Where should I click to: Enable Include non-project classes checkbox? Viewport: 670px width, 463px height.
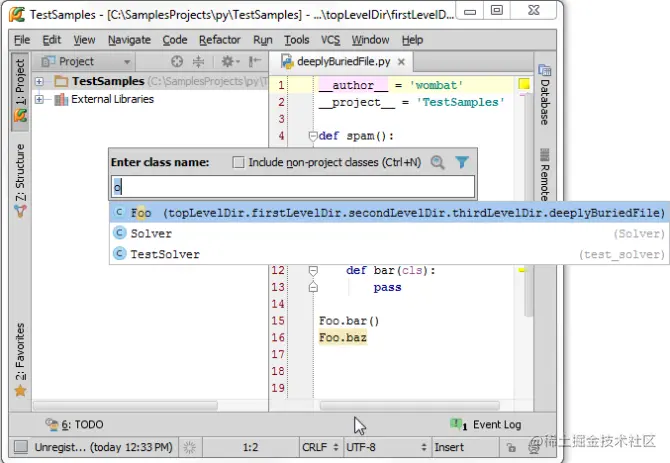click(x=238, y=162)
